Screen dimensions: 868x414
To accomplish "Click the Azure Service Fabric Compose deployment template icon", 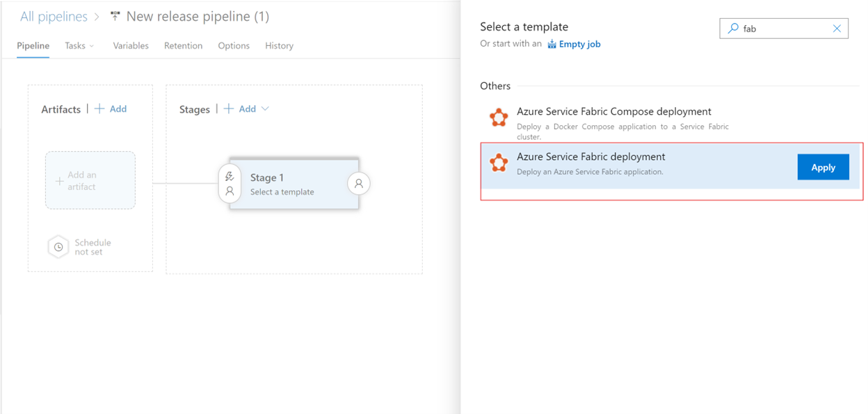I will coord(499,118).
